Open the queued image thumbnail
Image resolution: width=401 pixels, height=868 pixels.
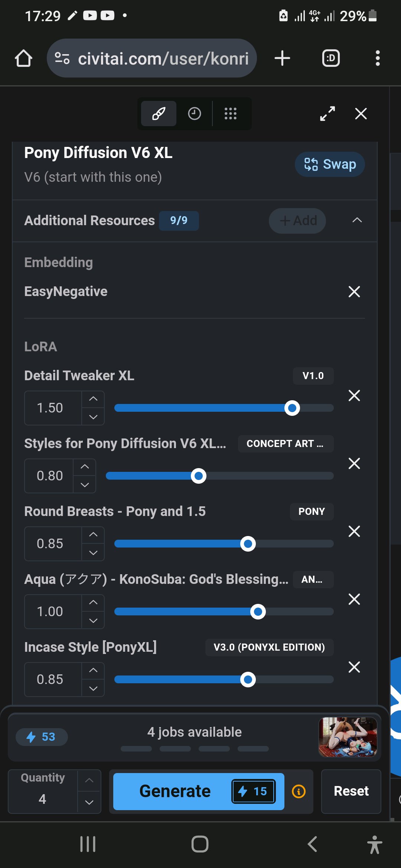point(348,737)
